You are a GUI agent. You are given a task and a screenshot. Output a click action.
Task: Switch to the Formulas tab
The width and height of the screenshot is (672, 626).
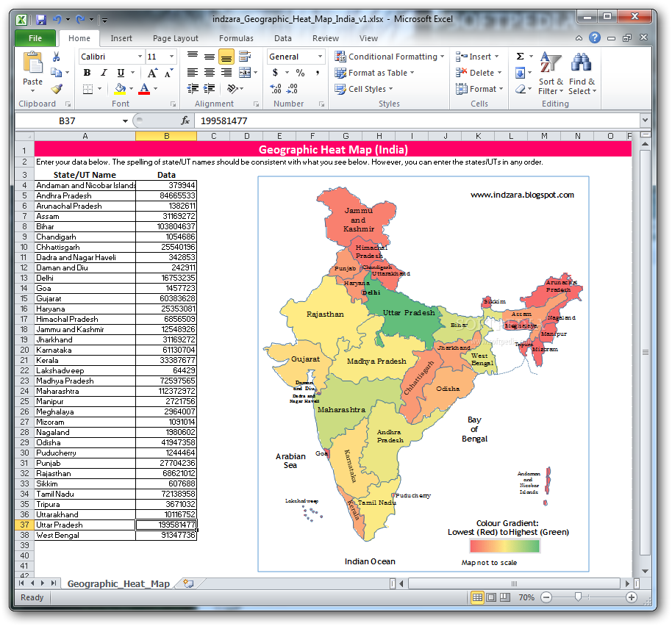236,38
